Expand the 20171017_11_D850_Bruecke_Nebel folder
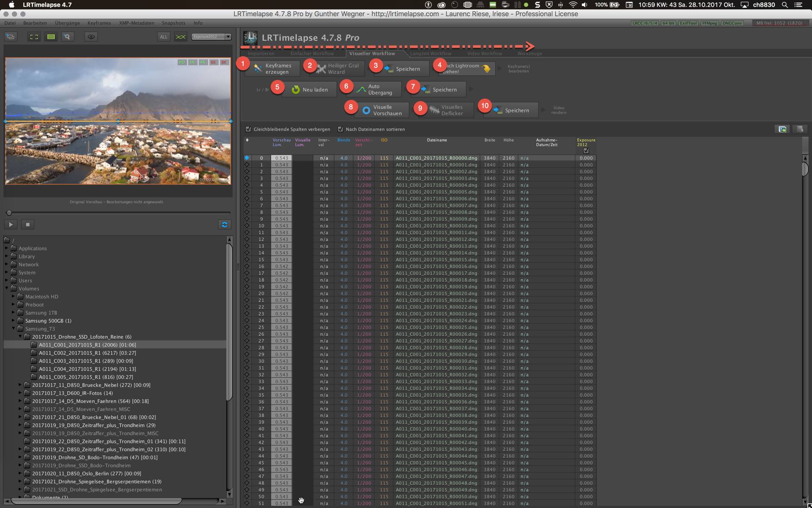Screen dimensions: 812x508 click(20, 385)
